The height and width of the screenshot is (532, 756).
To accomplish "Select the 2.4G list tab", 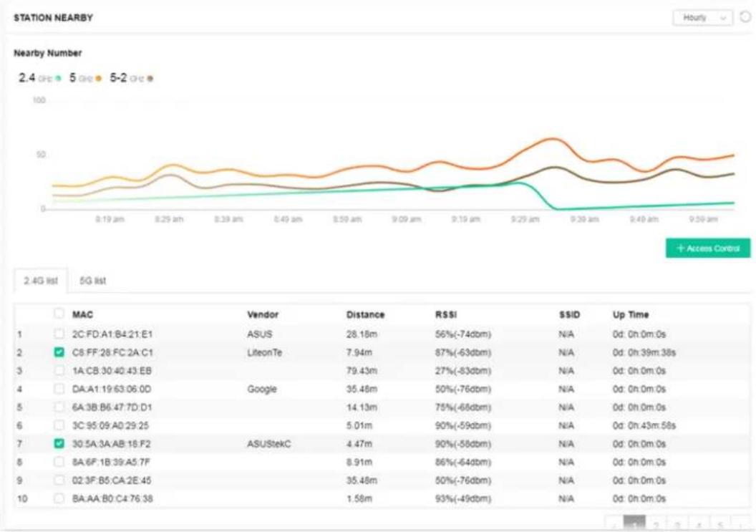I will (x=41, y=281).
